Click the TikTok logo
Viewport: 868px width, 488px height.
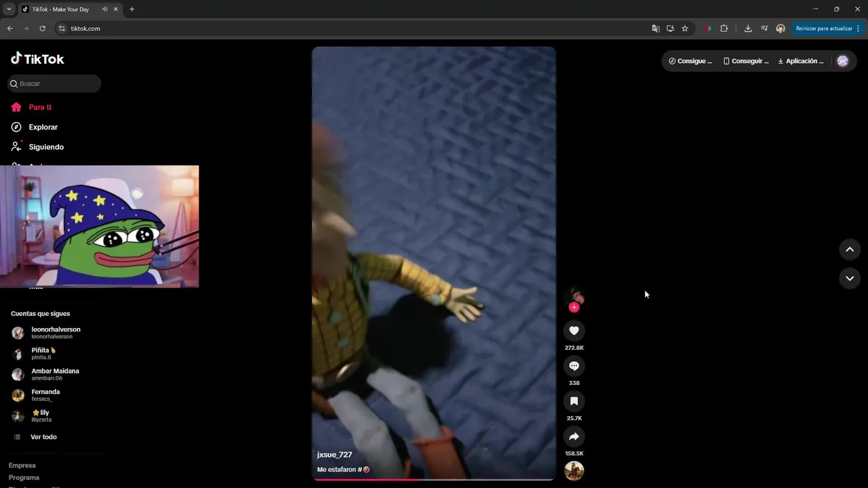click(x=37, y=59)
